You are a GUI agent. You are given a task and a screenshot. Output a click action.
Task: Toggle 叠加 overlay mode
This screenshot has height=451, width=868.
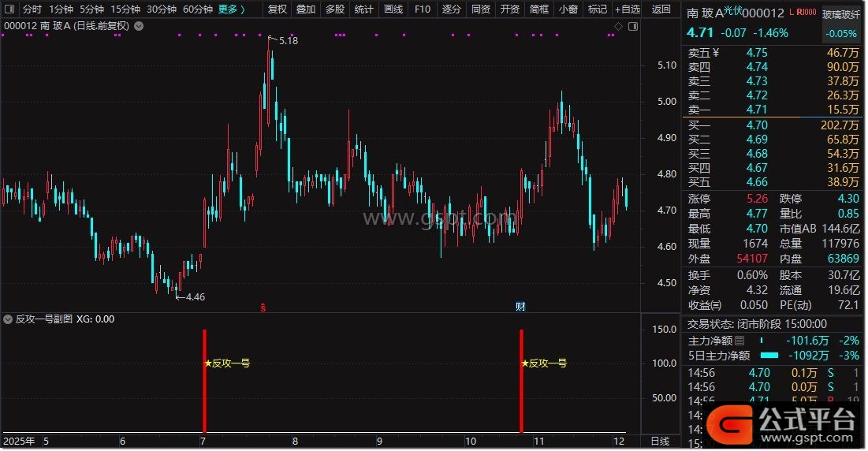pyautogui.click(x=306, y=9)
